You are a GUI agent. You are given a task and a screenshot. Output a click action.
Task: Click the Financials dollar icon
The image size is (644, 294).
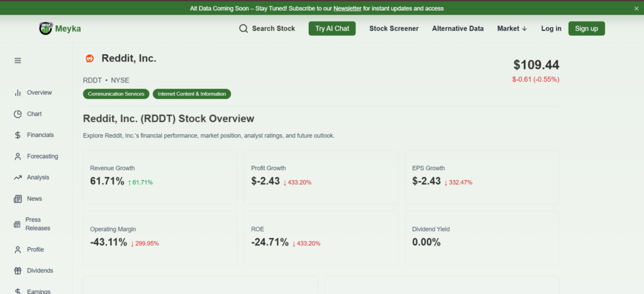pyautogui.click(x=18, y=135)
